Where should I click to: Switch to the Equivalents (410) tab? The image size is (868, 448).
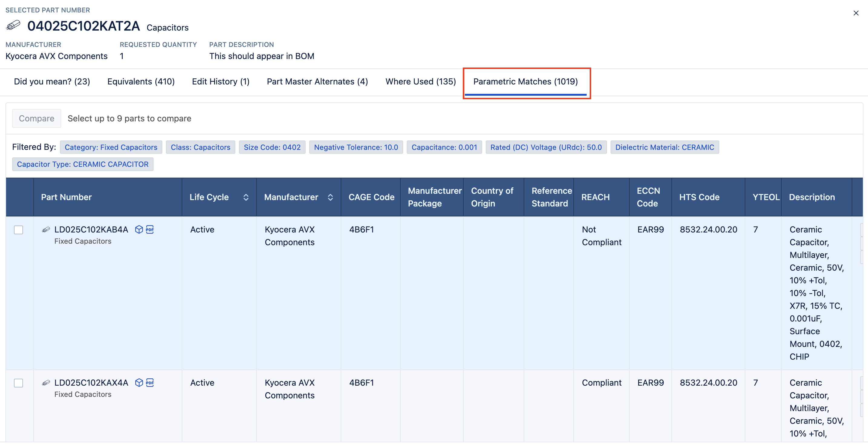click(x=141, y=81)
